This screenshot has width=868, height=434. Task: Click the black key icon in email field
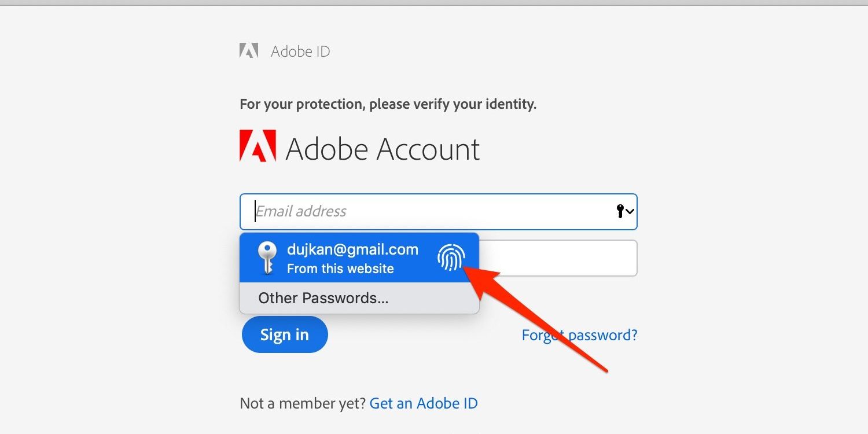point(620,212)
